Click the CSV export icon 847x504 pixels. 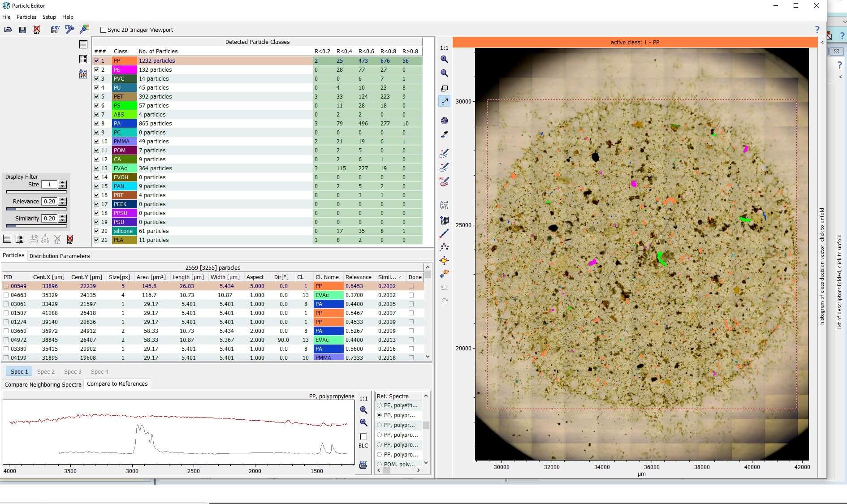[55, 30]
